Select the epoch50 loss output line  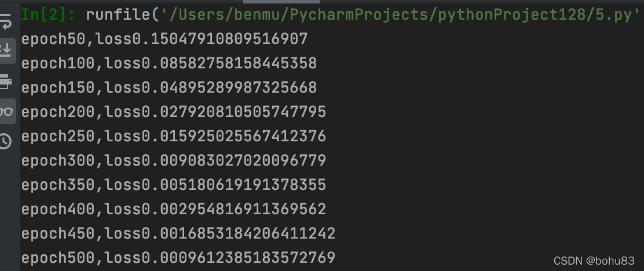(x=164, y=39)
